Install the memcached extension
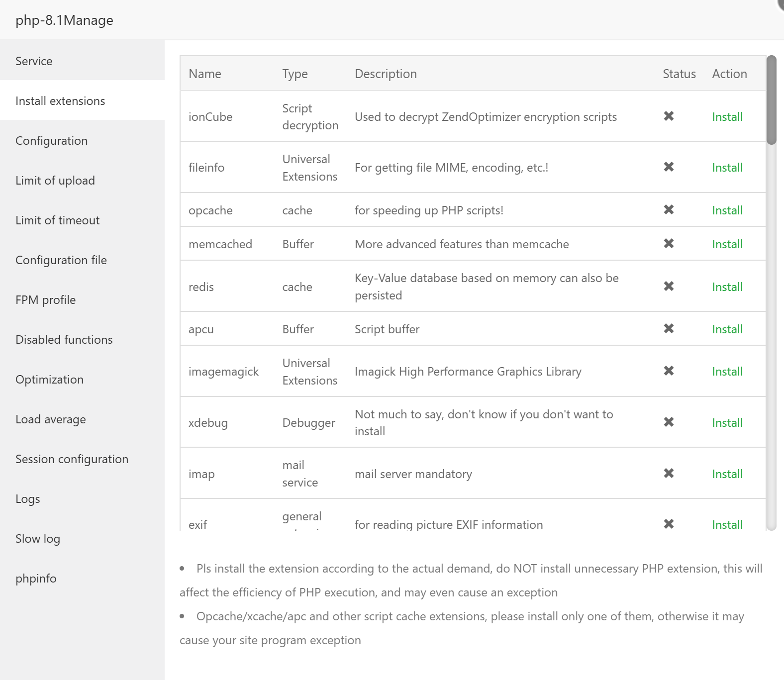The width and height of the screenshot is (784, 680). point(727,244)
